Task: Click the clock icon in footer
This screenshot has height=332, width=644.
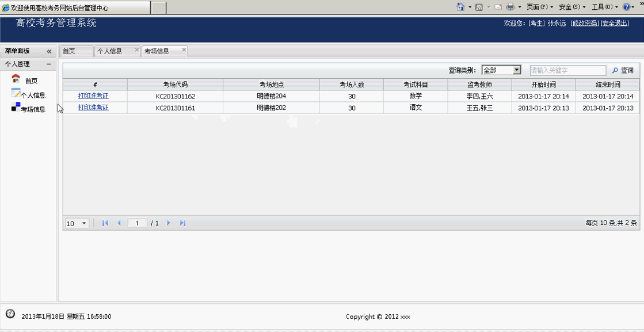Action: pos(10,314)
